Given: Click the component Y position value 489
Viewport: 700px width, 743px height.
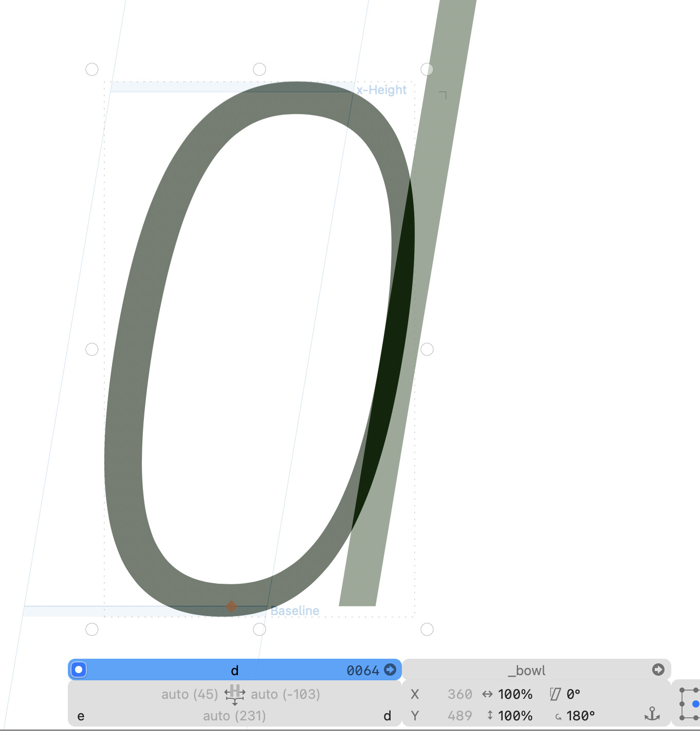Looking at the screenshot, I should click(459, 716).
